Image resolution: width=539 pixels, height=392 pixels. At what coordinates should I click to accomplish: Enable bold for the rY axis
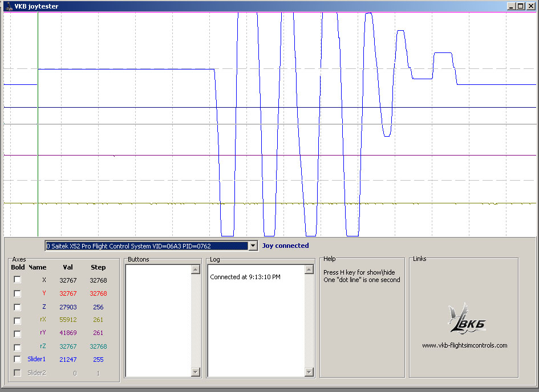point(18,334)
